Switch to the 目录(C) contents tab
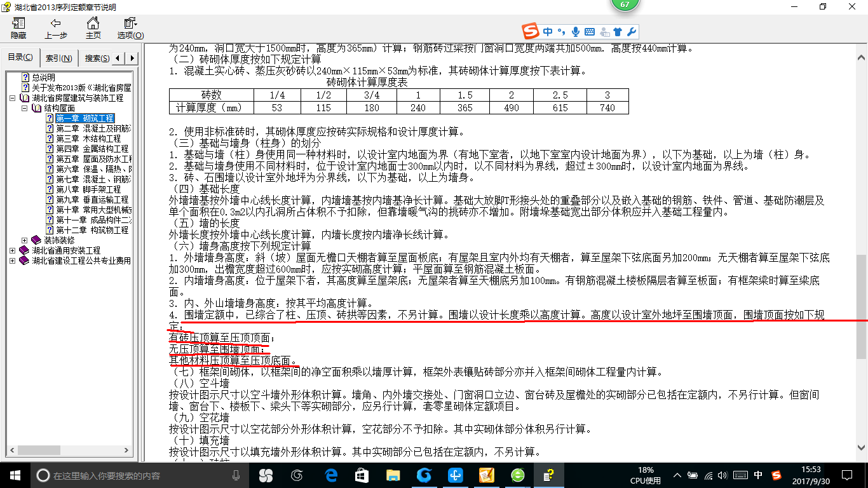The height and width of the screenshot is (488, 868). 20,58
